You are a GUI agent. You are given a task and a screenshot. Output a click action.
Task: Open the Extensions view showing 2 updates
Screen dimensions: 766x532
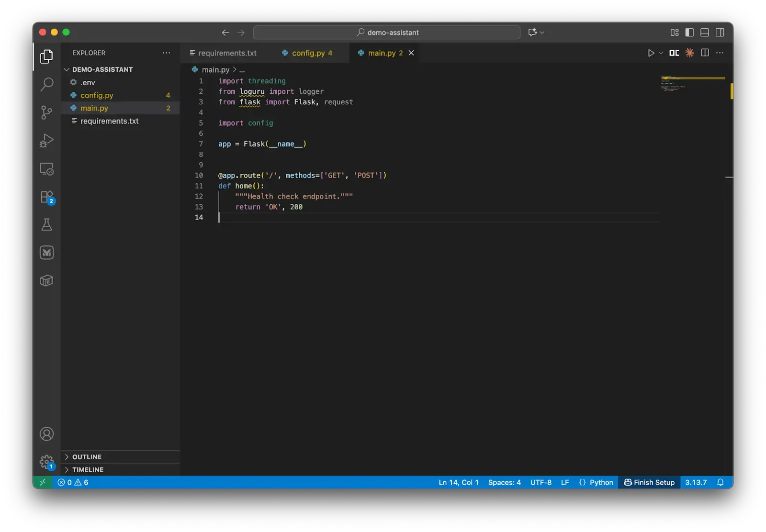[46, 197]
